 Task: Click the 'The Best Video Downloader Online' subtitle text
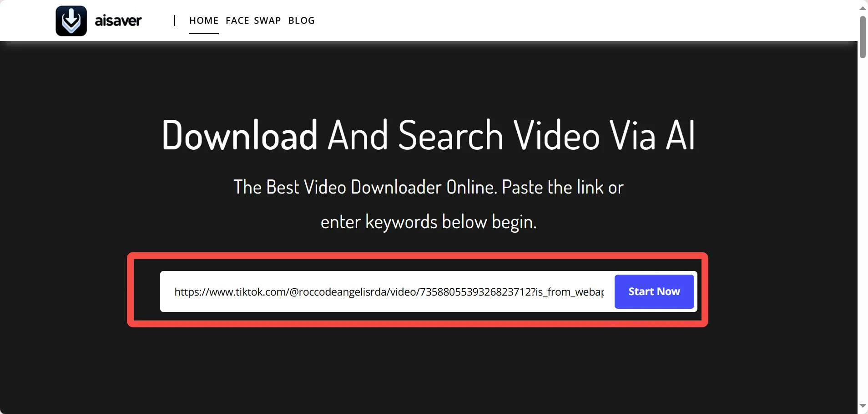pyautogui.click(x=428, y=204)
